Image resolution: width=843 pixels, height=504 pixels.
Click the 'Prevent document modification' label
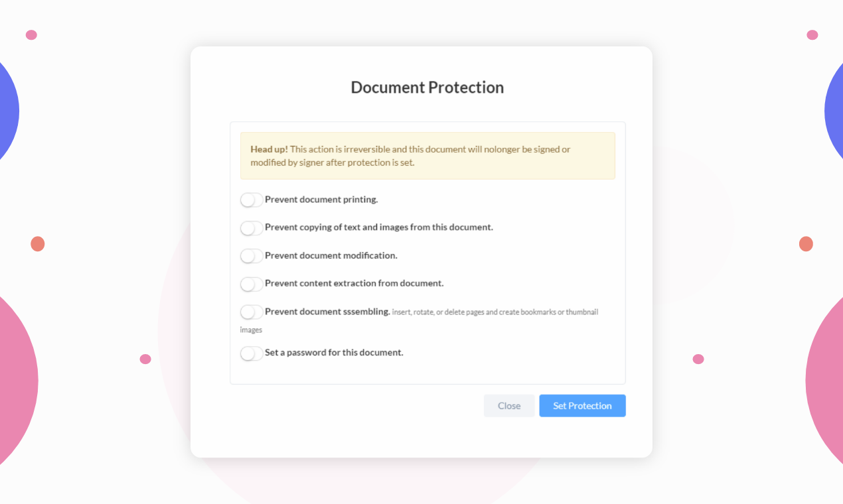tap(331, 255)
